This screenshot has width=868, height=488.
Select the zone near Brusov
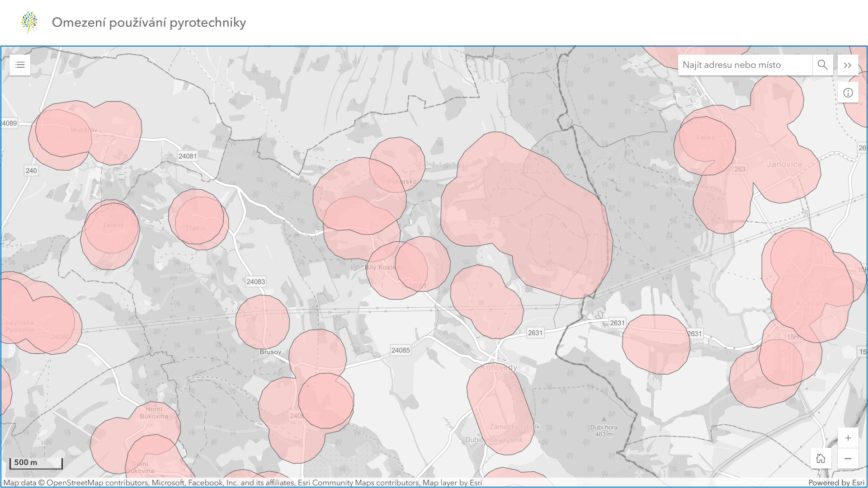click(262, 322)
